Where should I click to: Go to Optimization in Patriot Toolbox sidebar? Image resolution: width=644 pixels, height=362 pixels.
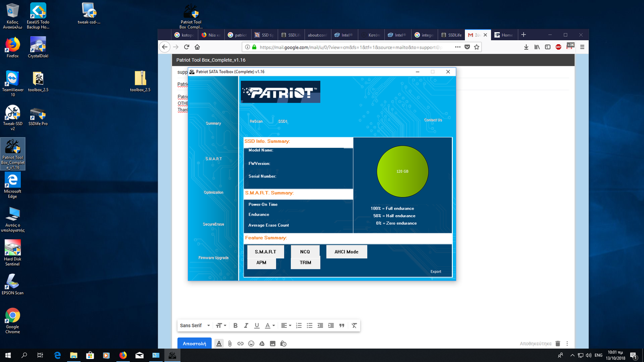pos(213,193)
